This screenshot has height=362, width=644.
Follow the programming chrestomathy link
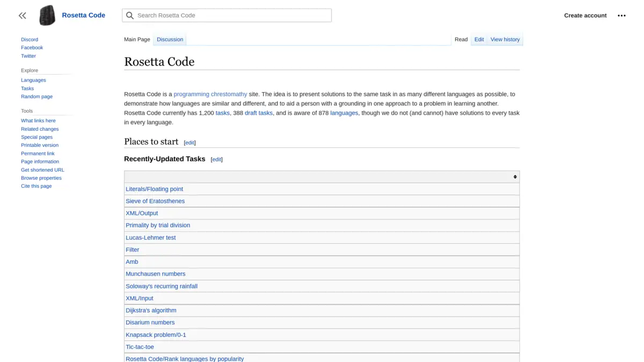point(210,94)
